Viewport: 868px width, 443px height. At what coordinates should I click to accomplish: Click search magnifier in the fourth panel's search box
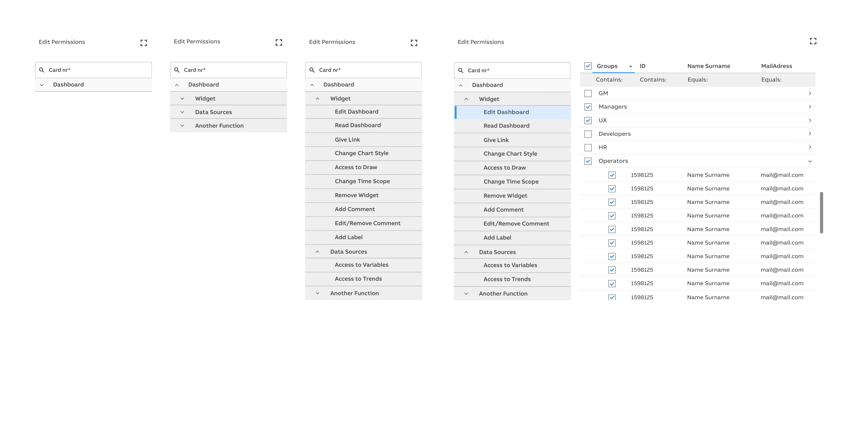click(461, 70)
